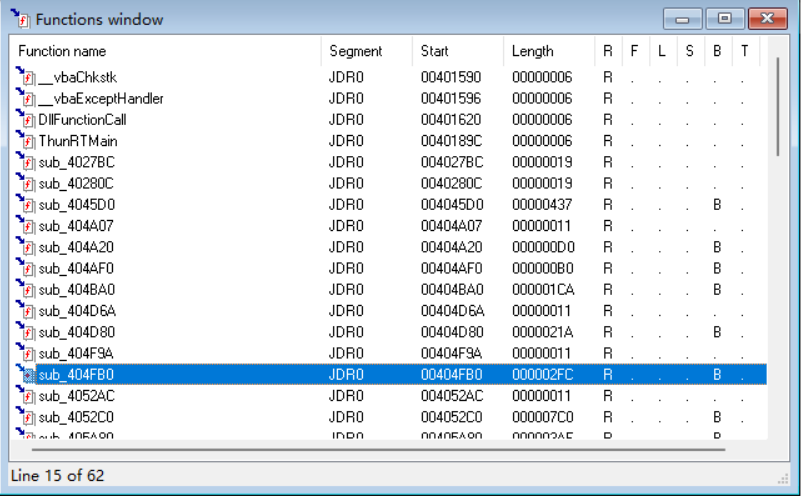The width and height of the screenshot is (802, 496).
Task: Select the __vbaExceptHandler function name
Action: (x=101, y=98)
